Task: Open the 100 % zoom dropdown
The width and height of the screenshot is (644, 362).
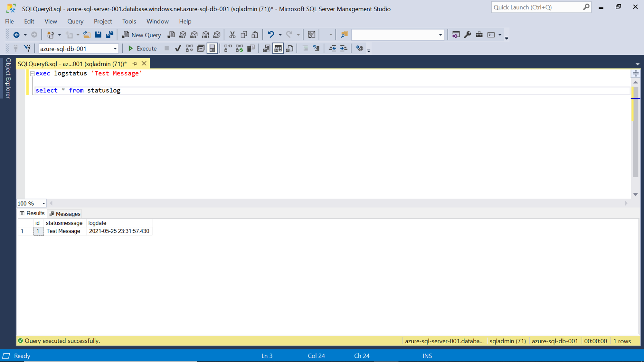Action: [43, 203]
